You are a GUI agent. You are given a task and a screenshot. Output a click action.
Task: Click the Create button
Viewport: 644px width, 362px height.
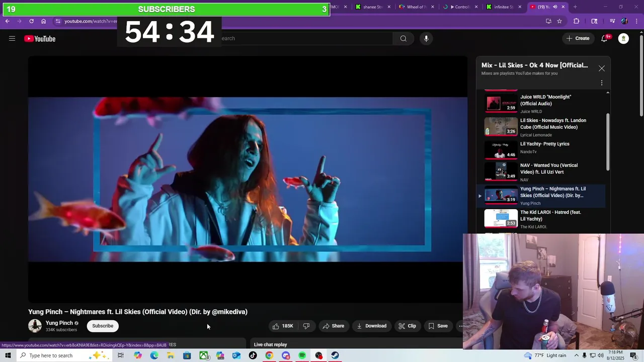(x=578, y=39)
